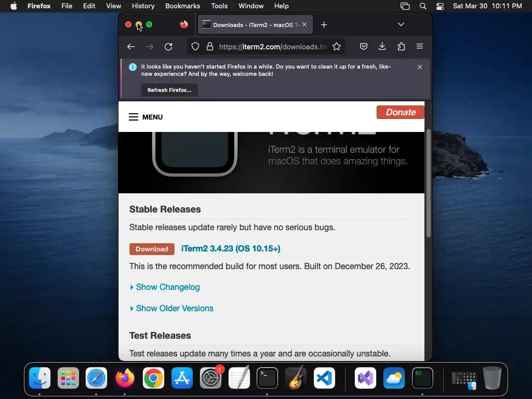Viewport: 532px width, 399px height.
Task: Select the Downloads - iTerm2 tab
Action: coord(255,25)
